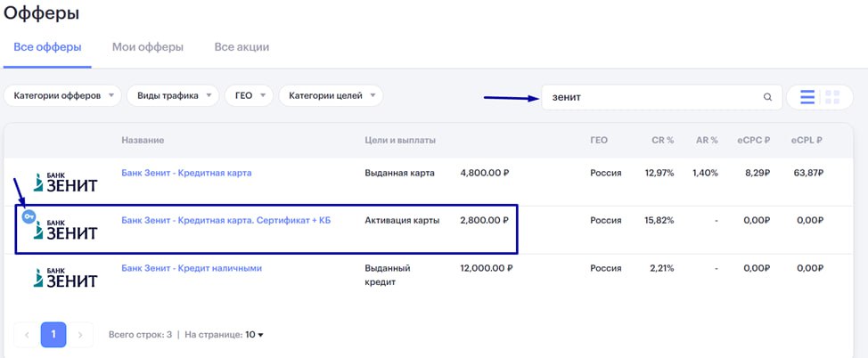Click the search magnifier icon
The width and height of the screenshot is (868, 358).
[767, 97]
